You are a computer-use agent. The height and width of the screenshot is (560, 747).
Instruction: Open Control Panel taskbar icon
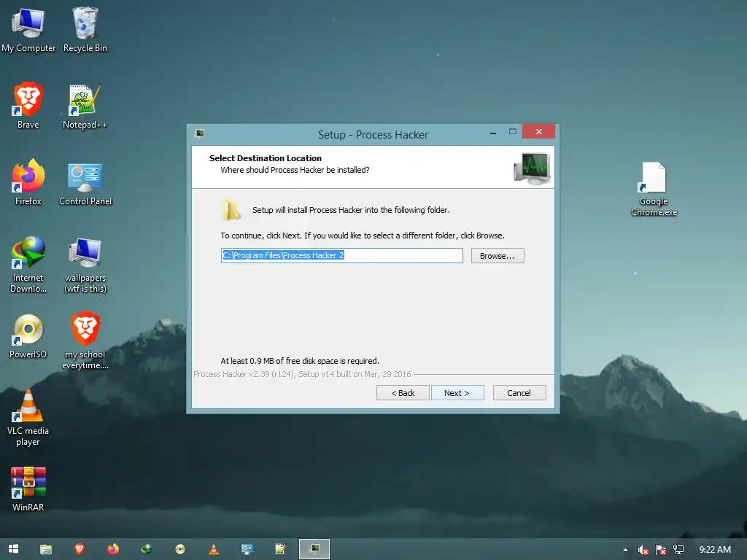click(x=247, y=549)
